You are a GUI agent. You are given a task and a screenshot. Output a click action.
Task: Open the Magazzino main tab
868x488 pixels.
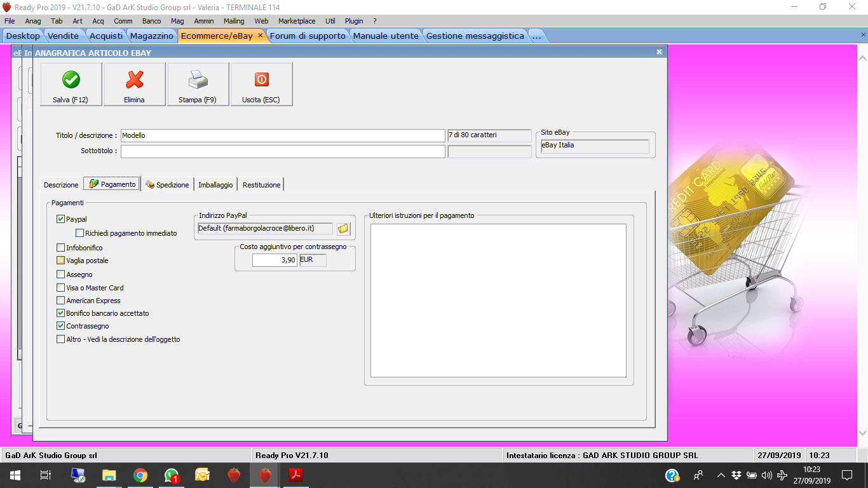(x=152, y=36)
